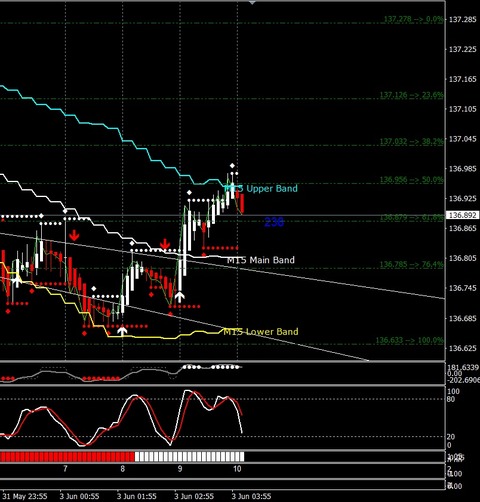Select red down arrow between hour-8 and hour-9 gridlines
This screenshot has width=480, height=502.
pyautogui.click(x=164, y=244)
